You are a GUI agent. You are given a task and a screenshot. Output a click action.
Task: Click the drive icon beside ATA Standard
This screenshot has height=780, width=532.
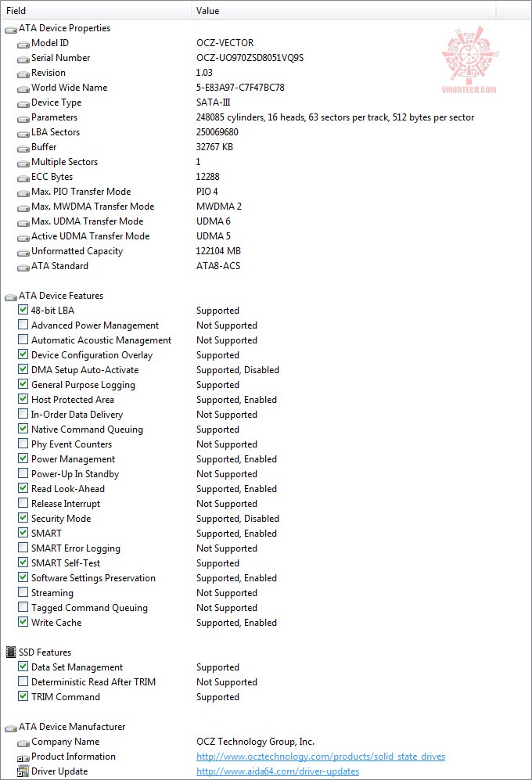click(23, 268)
